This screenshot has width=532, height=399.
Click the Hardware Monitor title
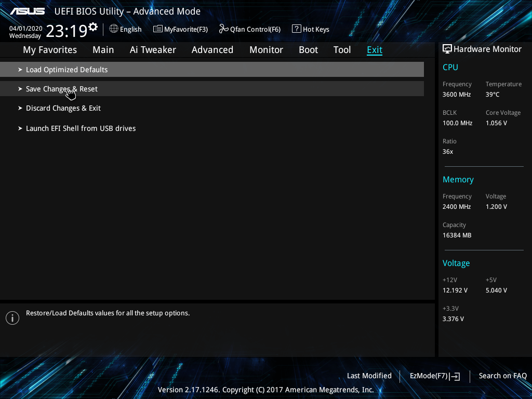pyautogui.click(x=487, y=49)
